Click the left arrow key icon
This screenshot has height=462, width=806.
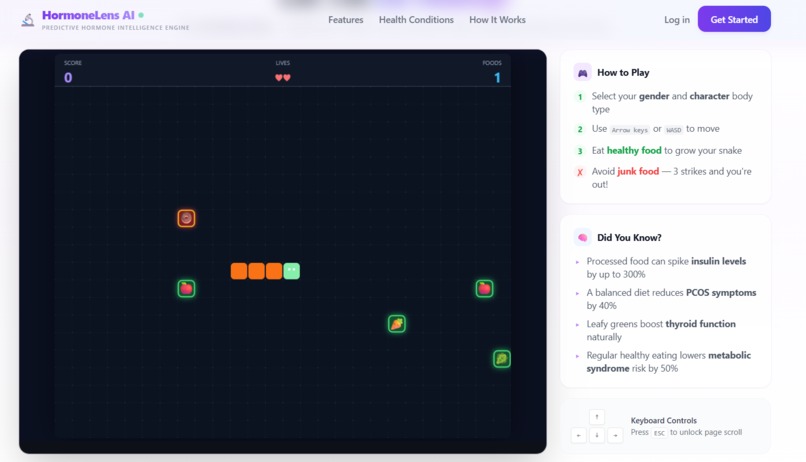click(579, 435)
